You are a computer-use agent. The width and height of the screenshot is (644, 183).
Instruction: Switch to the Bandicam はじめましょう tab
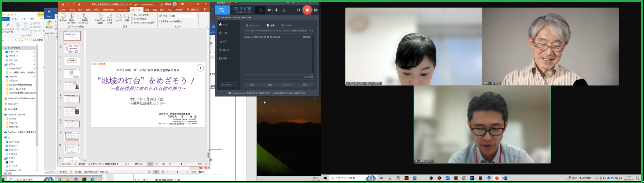[x=253, y=25]
